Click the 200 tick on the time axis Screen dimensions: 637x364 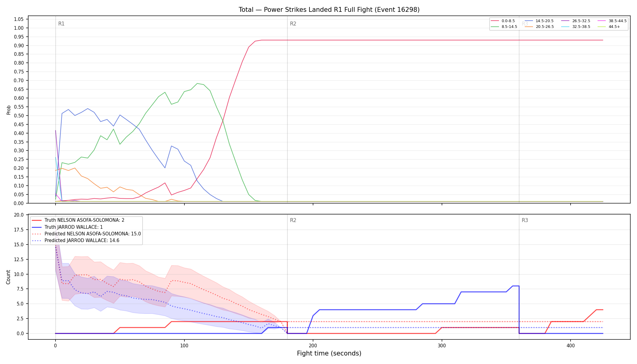(313, 345)
